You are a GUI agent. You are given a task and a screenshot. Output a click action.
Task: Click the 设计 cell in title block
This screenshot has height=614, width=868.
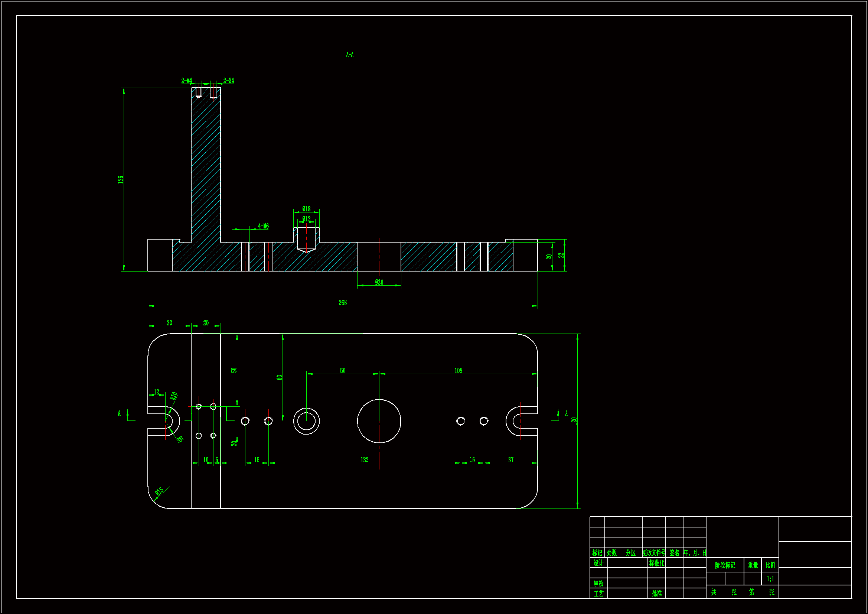(598, 563)
